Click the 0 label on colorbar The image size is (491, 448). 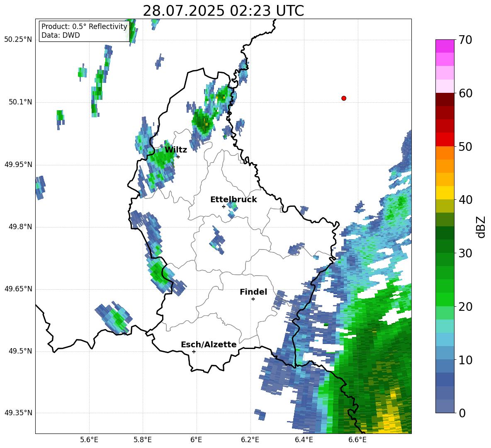pyautogui.click(x=462, y=413)
